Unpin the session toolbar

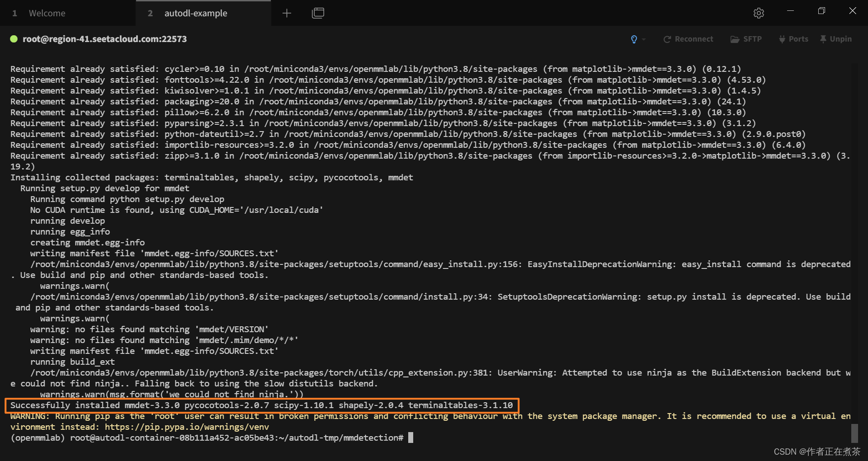click(x=835, y=39)
